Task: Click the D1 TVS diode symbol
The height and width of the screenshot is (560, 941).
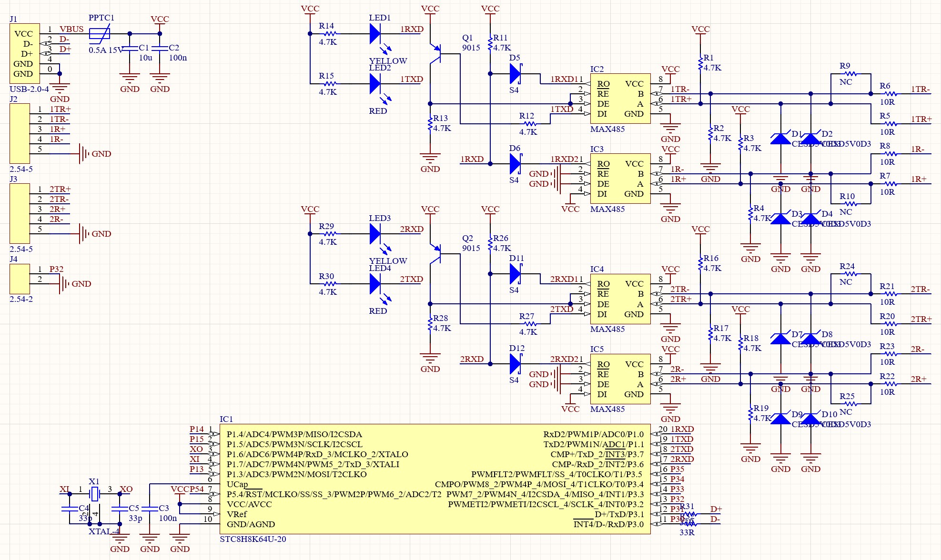Action: (780, 139)
